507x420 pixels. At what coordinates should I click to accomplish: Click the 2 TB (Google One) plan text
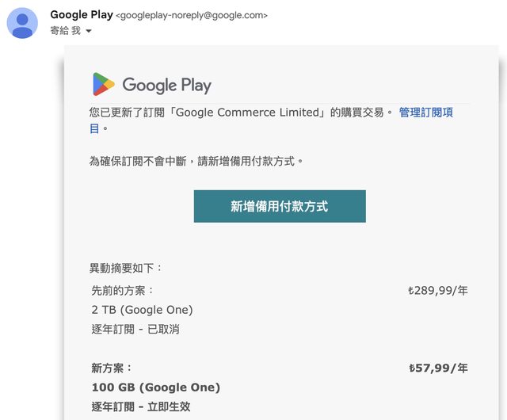point(143,310)
